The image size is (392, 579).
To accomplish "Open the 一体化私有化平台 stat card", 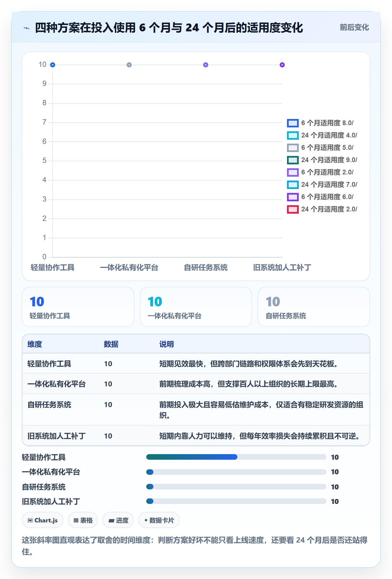I will tap(196, 307).
